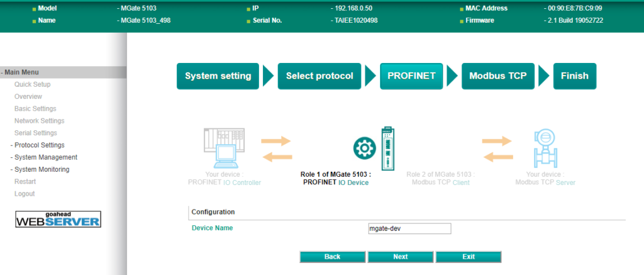Click the Modbus TCP Server flowmeter icon
644x275 pixels.
(x=545, y=149)
